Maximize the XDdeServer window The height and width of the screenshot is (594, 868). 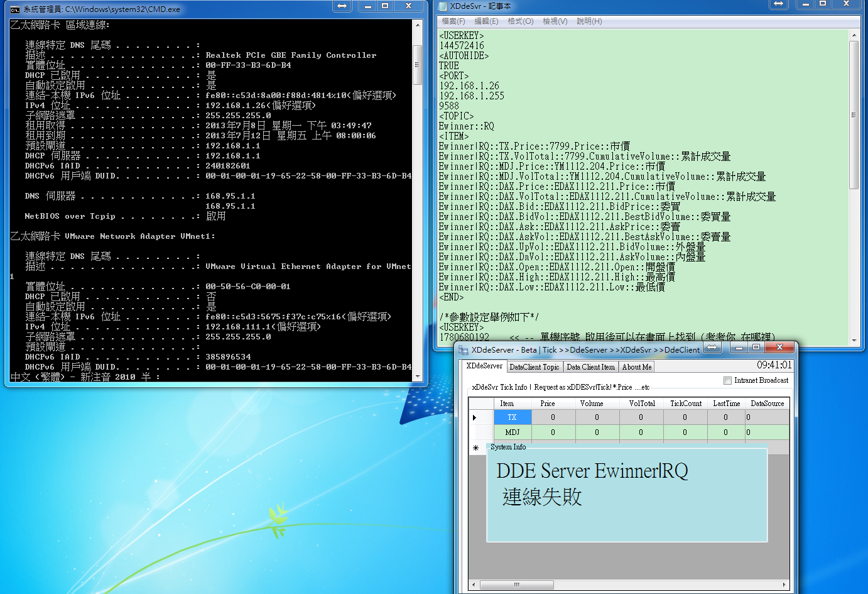pos(756,347)
